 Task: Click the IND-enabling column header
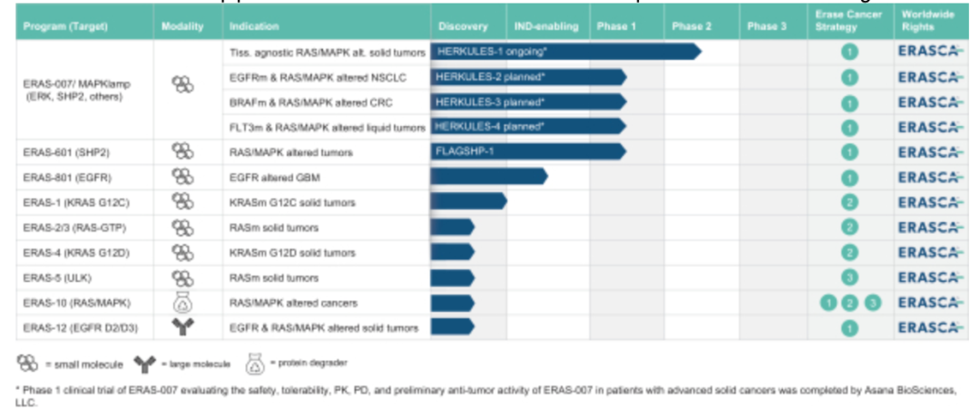[x=547, y=26]
